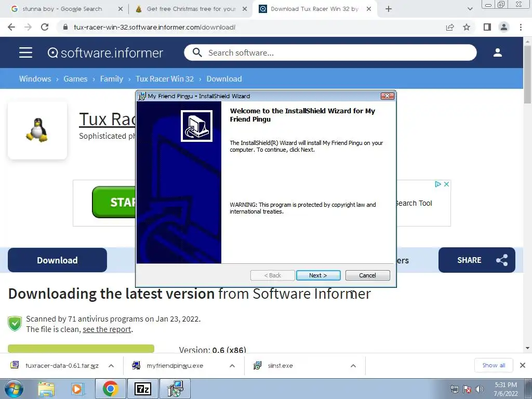This screenshot has height=399, width=532.
Task: Click the page vertical scrollbar thumb
Action: [x=527, y=75]
